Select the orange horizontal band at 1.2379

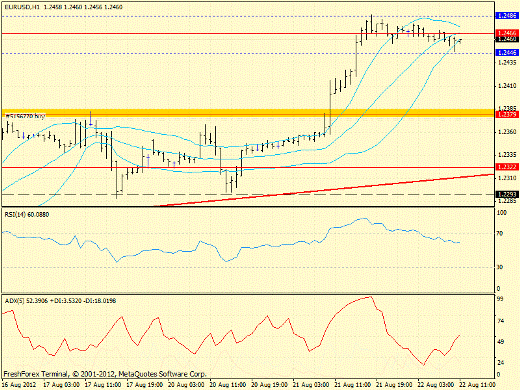click(x=248, y=113)
